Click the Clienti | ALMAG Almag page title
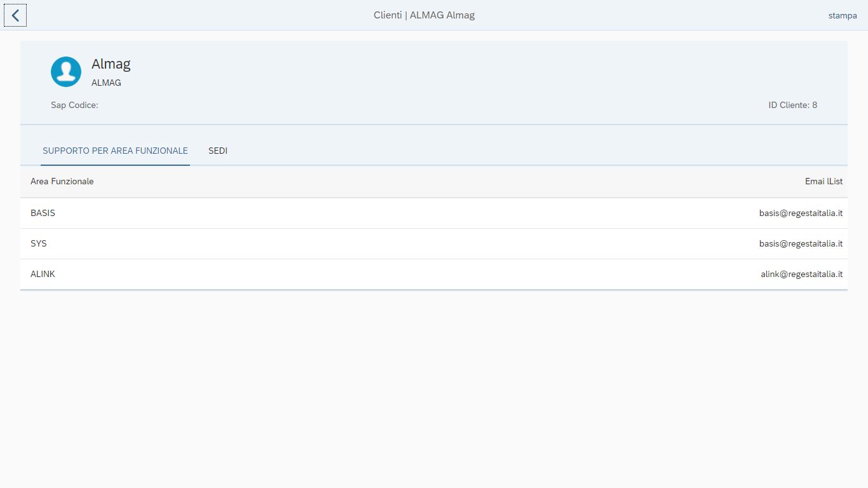This screenshot has height=488, width=868. 424,15
